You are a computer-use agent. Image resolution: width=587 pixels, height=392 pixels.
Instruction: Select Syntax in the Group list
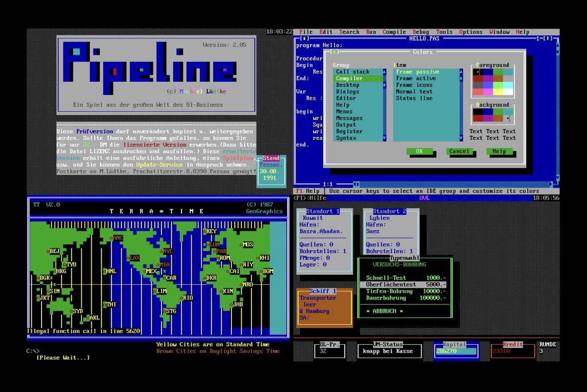click(358, 138)
